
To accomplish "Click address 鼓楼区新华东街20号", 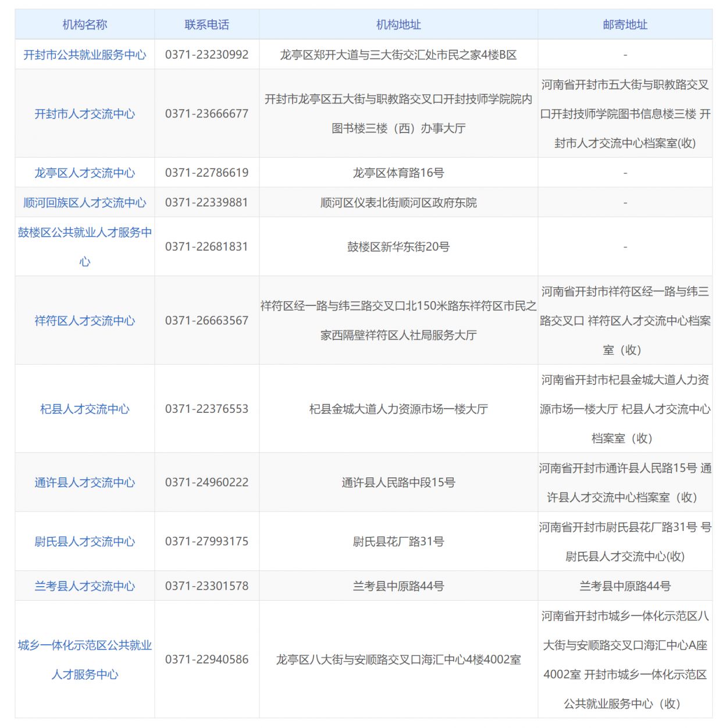I will tap(398, 247).
